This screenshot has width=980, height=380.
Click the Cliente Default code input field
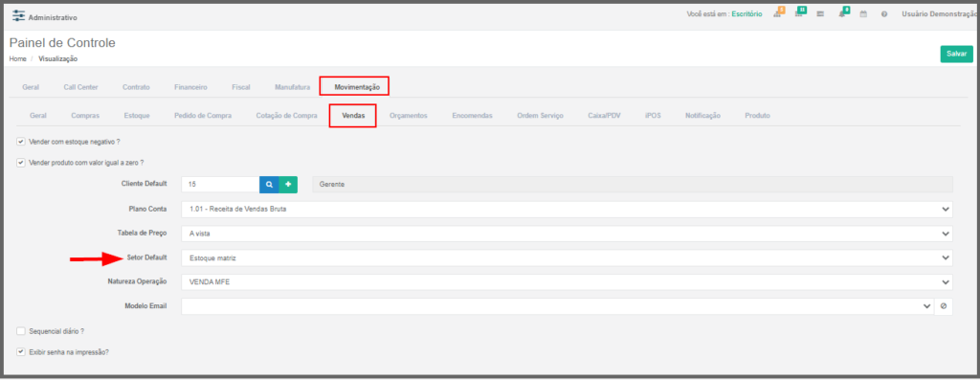tap(221, 185)
